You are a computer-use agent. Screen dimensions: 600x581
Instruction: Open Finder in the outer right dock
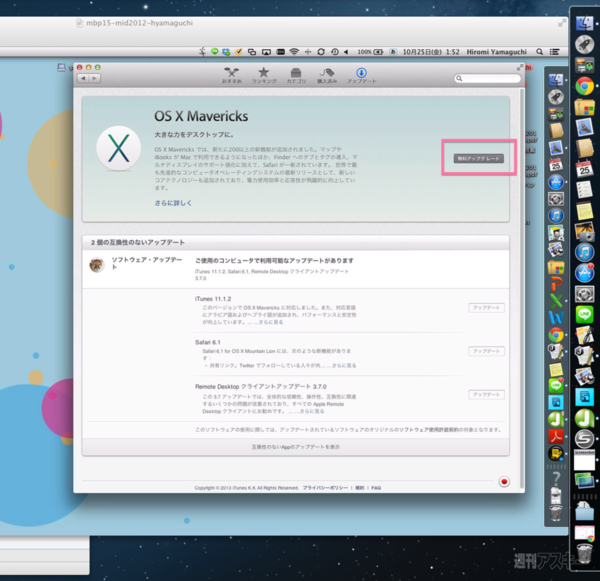584,24
